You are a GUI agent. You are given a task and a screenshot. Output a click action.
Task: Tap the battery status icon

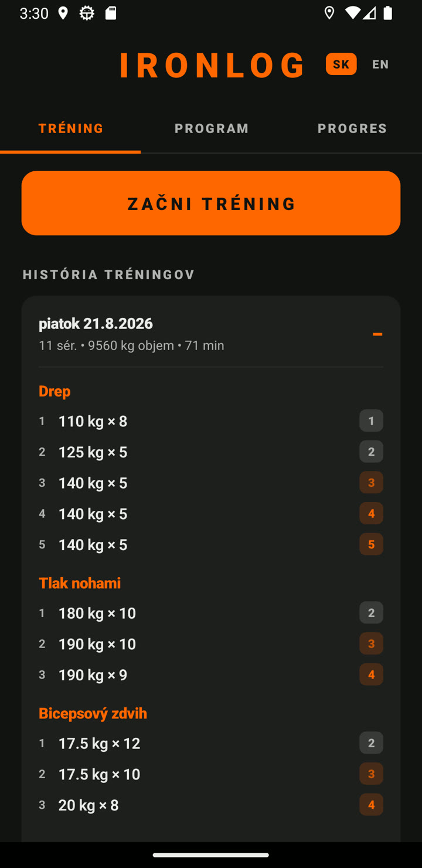(387, 13)
